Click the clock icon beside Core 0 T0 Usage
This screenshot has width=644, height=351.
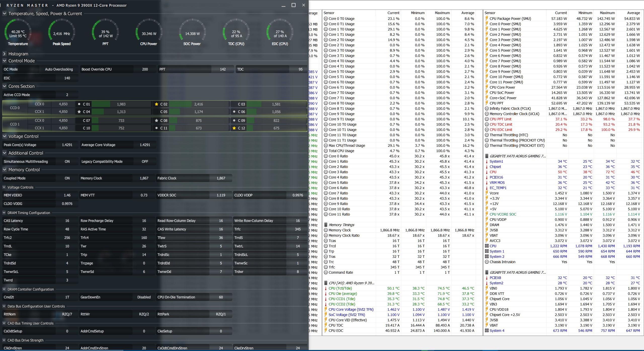click(x=326, y=18)
